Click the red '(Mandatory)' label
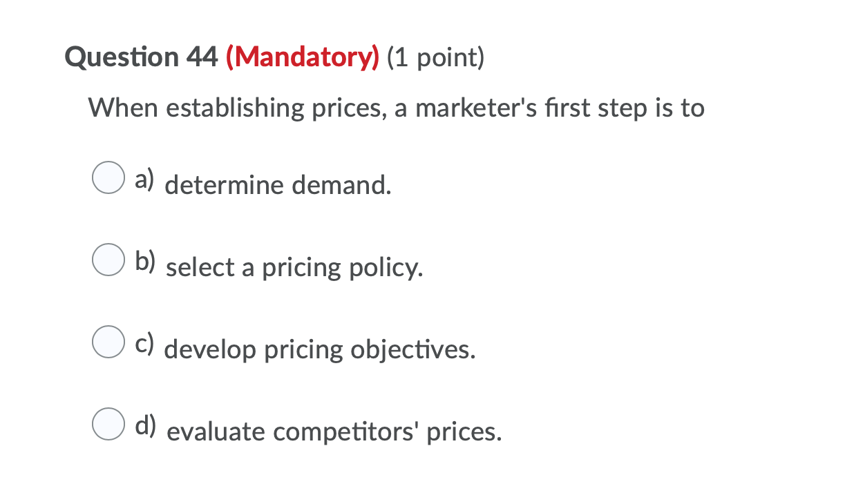The height and width of the screenshot is (504, 854). point(302,57)
